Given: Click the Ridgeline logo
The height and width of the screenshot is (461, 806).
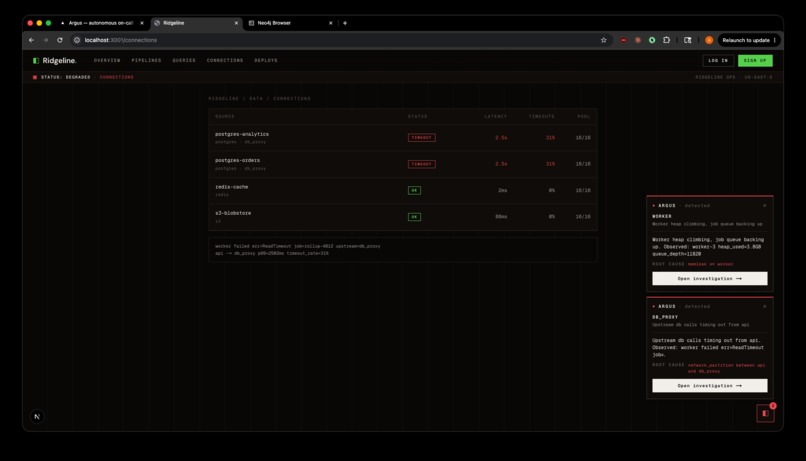Looking at the screenshot, I should 54,61.
